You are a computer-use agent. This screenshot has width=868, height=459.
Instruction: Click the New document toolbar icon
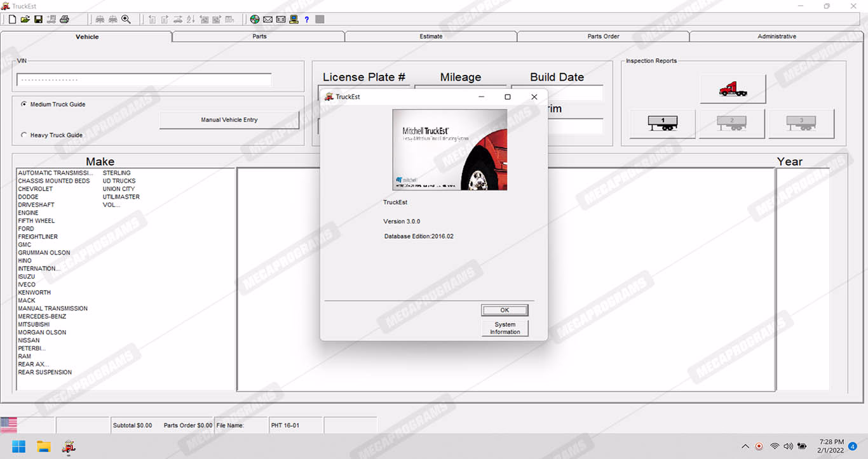[12, 20]
